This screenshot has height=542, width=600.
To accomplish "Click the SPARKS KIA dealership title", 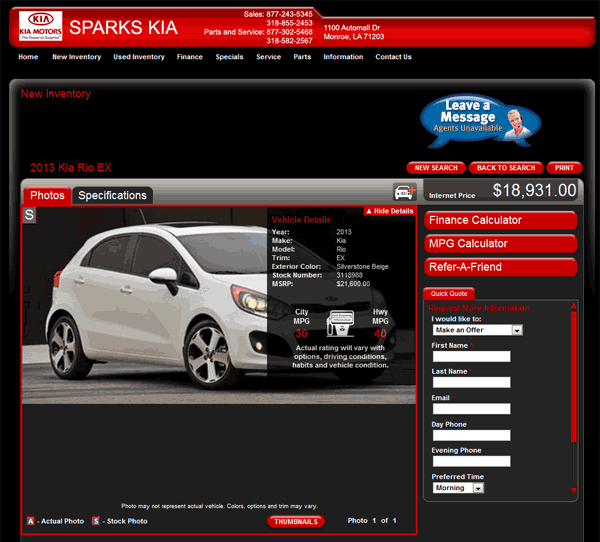I will coord(123,28).
